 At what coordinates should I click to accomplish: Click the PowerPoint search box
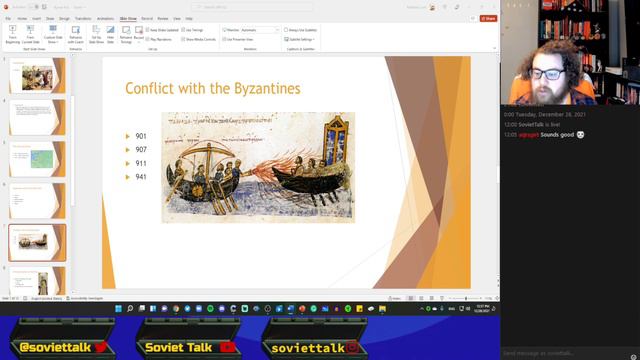[x=252, y=7]
